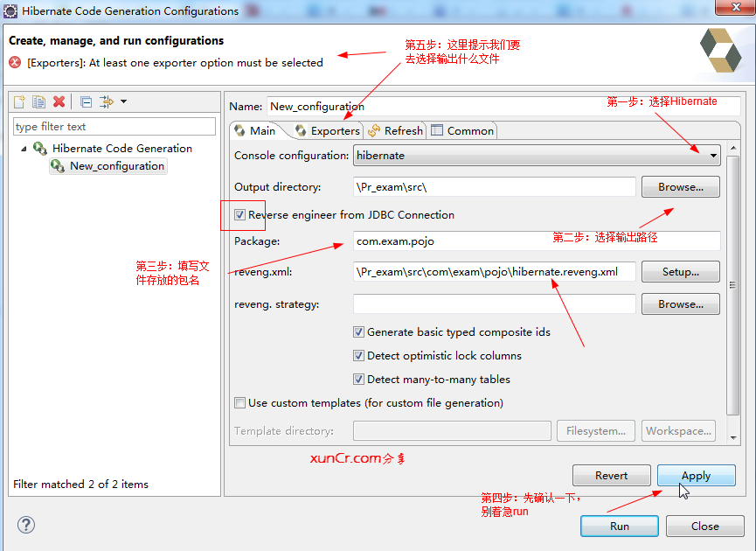756x551 pixels.
Task: Toggle Detect optimistic lock columns checkbox
Action: (x=358, y=356)
